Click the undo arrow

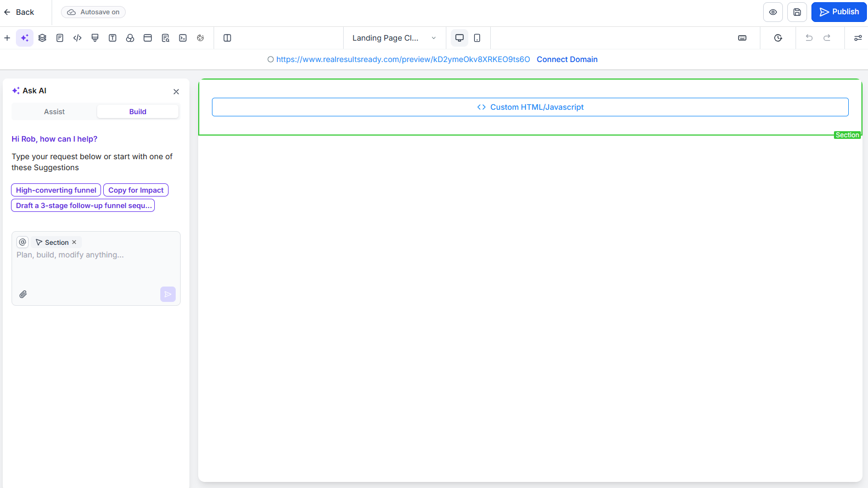coord(809,38)
